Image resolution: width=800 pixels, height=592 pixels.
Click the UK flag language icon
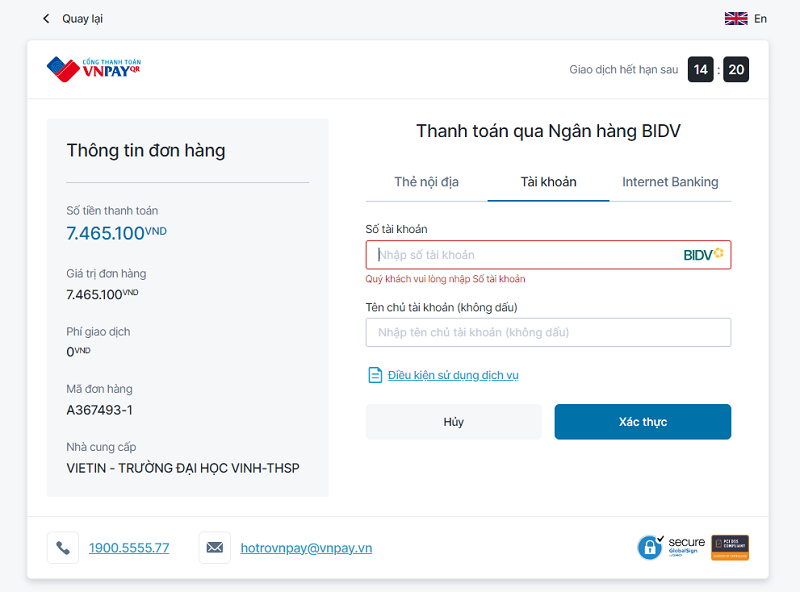(x=736, y=19)
